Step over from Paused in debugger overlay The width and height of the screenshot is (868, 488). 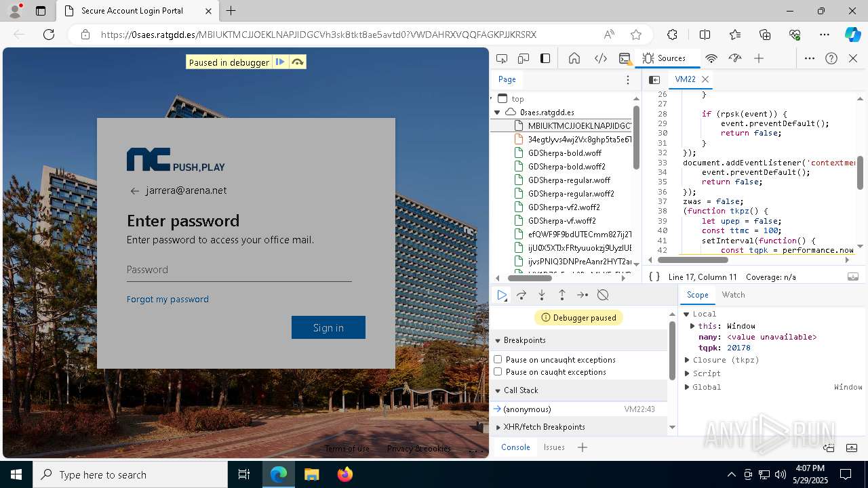(x=297, y=62)
